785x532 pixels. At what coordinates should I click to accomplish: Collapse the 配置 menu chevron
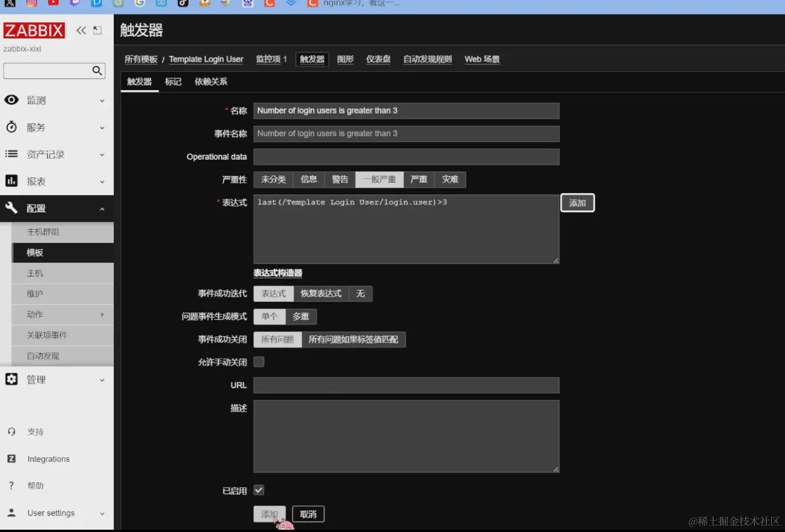102,209
